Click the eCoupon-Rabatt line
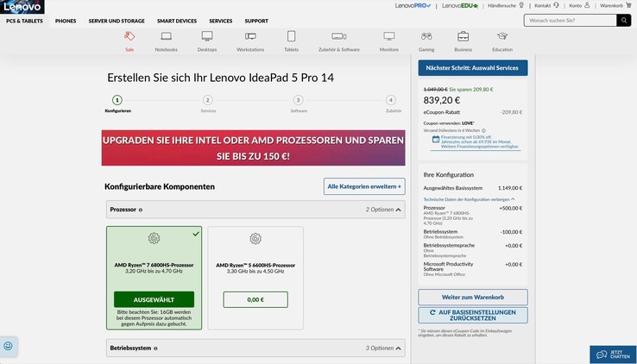The height and width of the screenshot is (364, 637). (x=473, y=112)
